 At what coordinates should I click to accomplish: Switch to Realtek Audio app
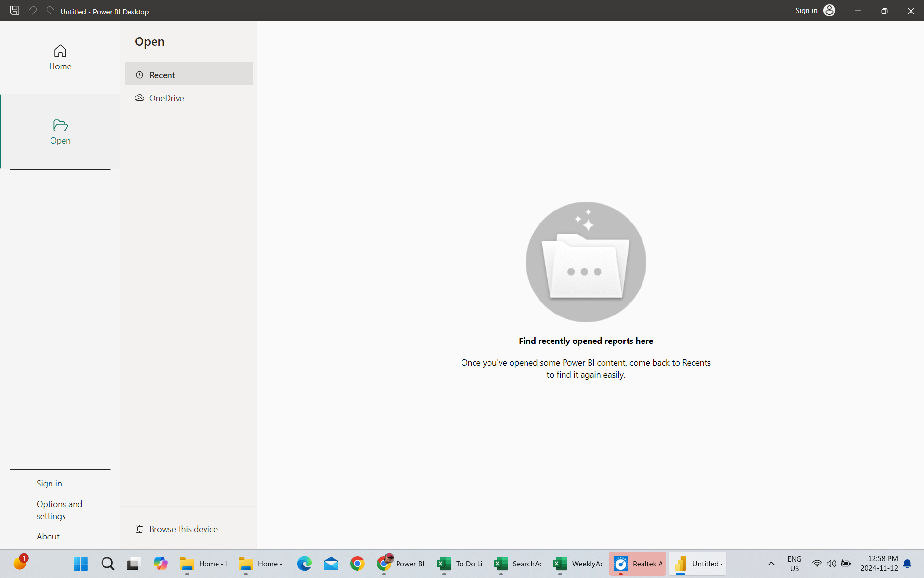[x=637, y=564]
